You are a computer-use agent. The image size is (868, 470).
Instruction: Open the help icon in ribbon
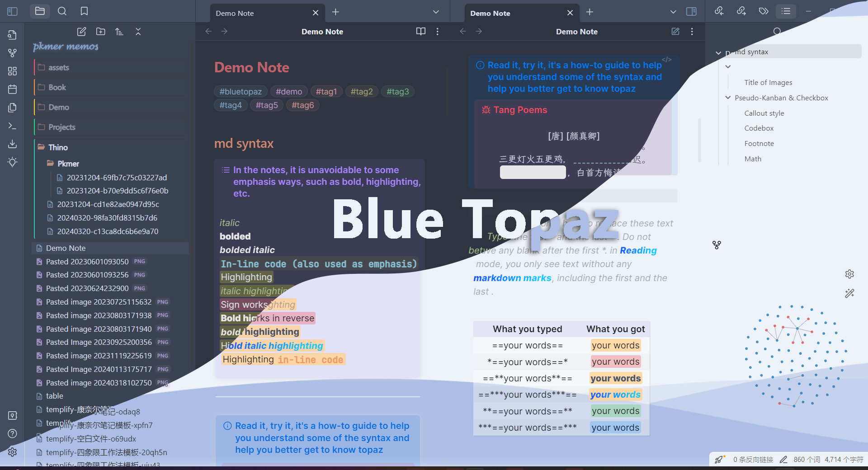[12, 433]
